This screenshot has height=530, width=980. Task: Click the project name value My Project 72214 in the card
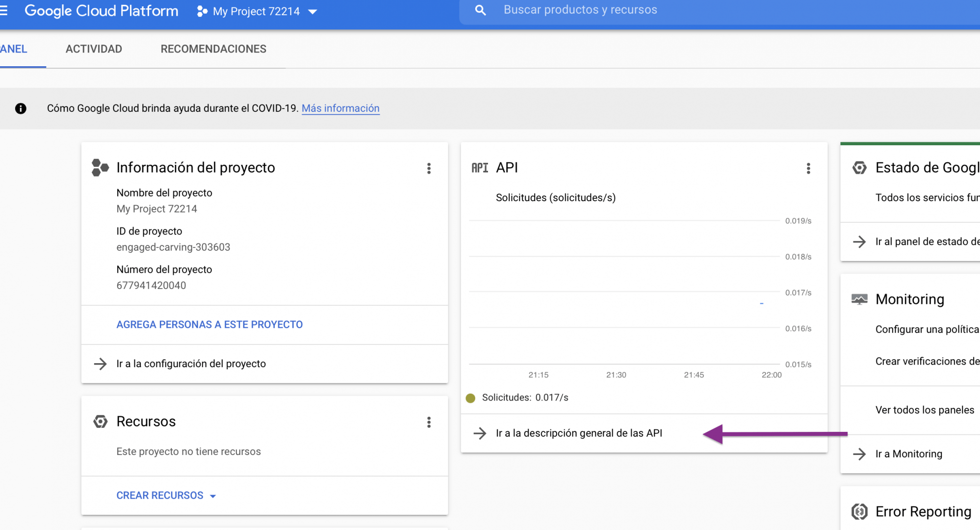point(156,209)
